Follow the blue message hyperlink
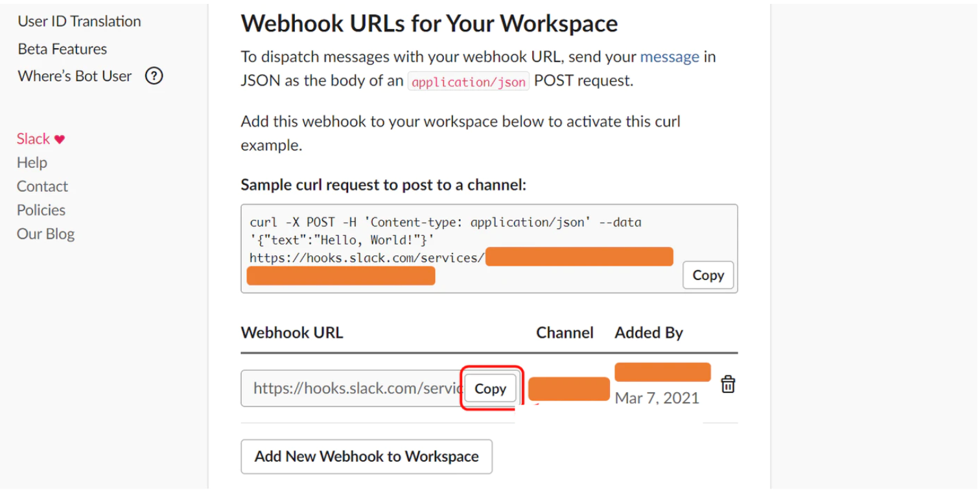Image resolution: width=980 pixels, height=494 pixels. [x=670, y=57]
